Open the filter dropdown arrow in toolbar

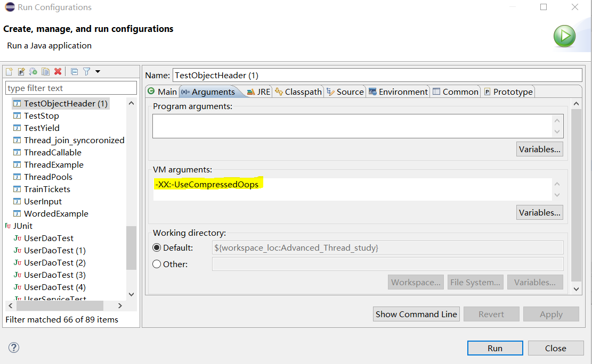98,71
